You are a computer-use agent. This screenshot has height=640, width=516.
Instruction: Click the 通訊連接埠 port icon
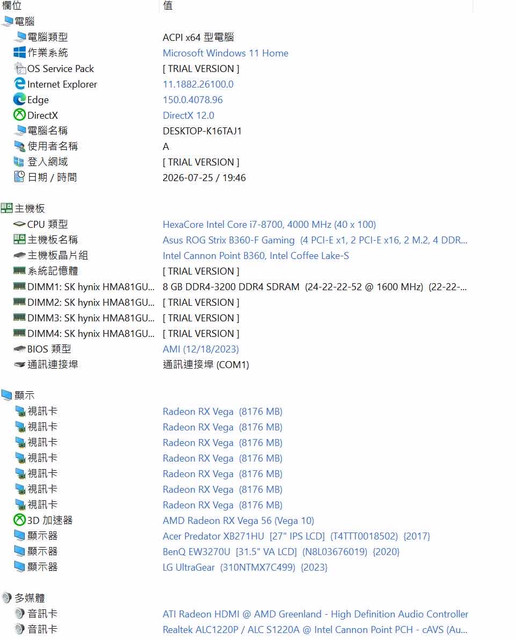pyautogui.click(x=20, y=364)
